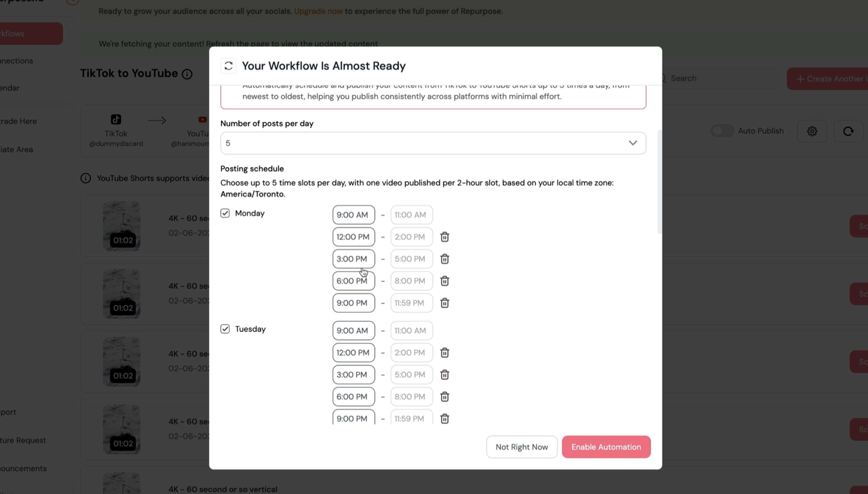Delete Monday's 12:00 PM time slot

point(444,237)
